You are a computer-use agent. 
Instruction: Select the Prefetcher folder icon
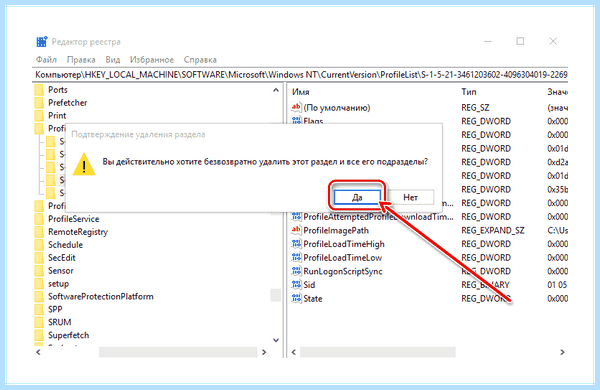(x=39, y=103)
